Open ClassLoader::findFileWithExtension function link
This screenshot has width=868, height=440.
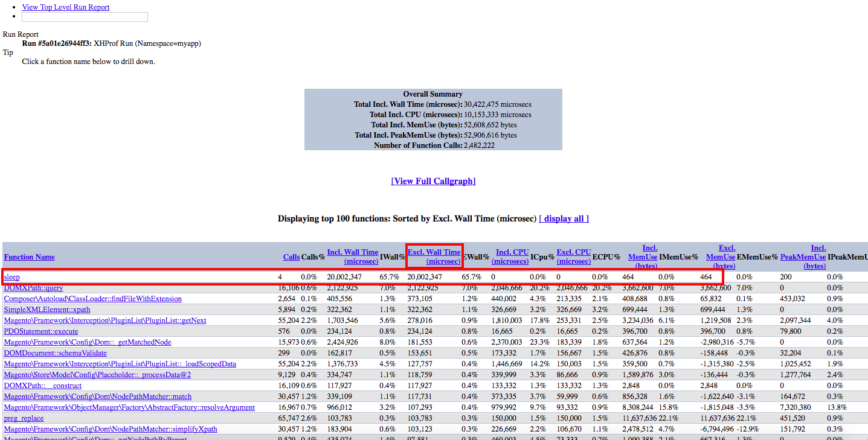tap(92, 299)
